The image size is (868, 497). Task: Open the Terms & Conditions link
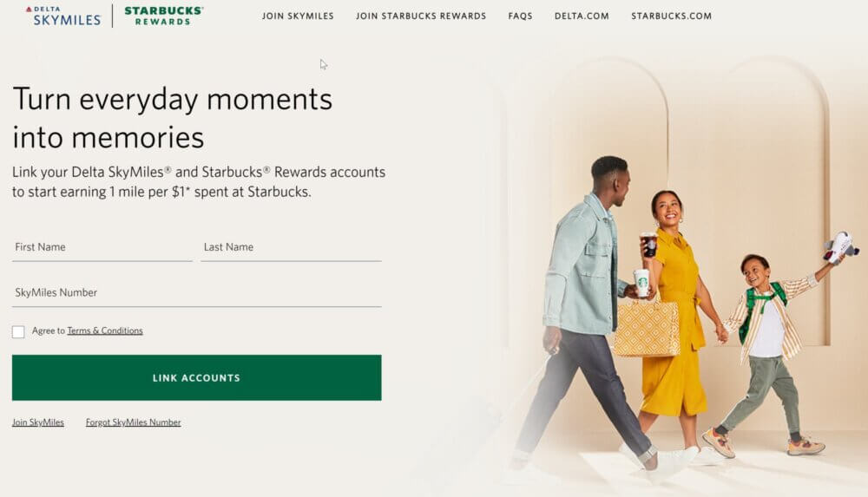[105, 331]
